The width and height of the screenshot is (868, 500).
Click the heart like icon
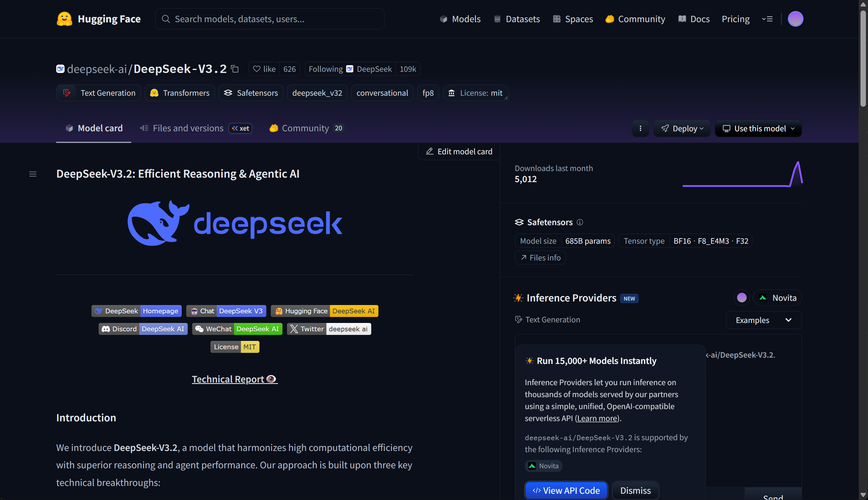point(257,69)
